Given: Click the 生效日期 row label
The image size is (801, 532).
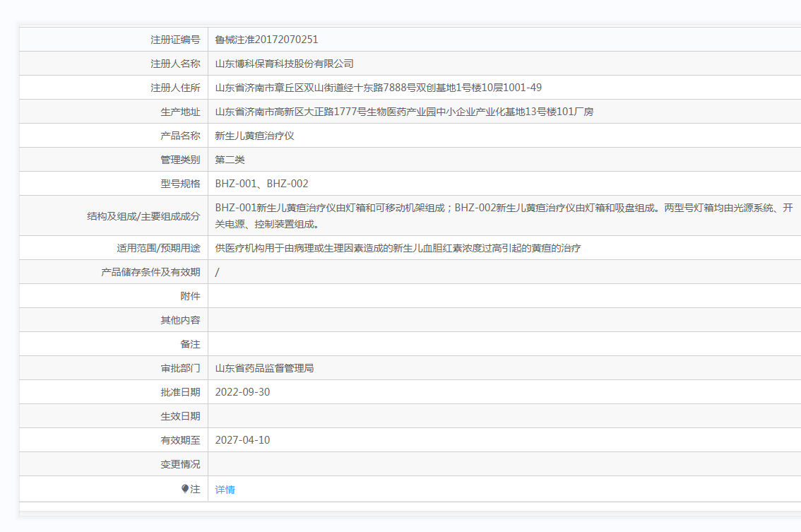Looking at the screenshot, I should (x=180, y=416).
